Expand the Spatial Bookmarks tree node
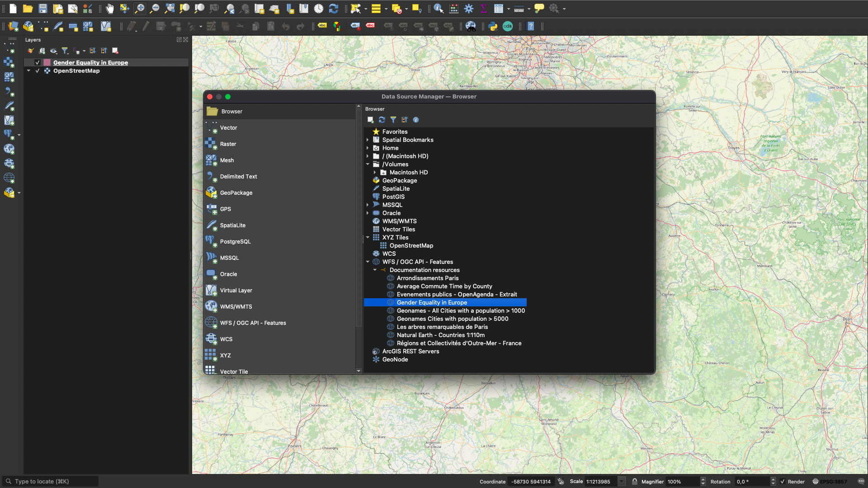 coord(368,140)
